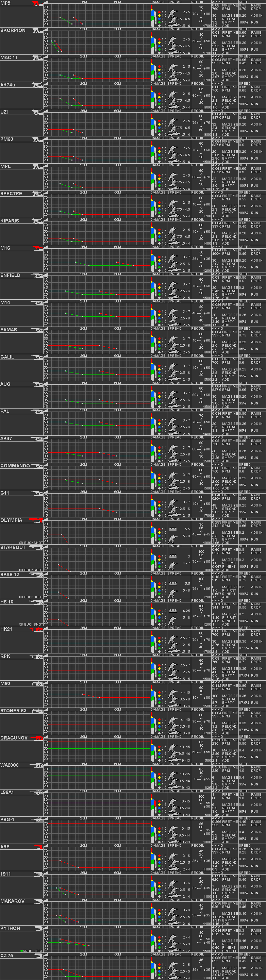
Task: Click the red M16 rifle silhouette icon
Action: tap(37, 248)
